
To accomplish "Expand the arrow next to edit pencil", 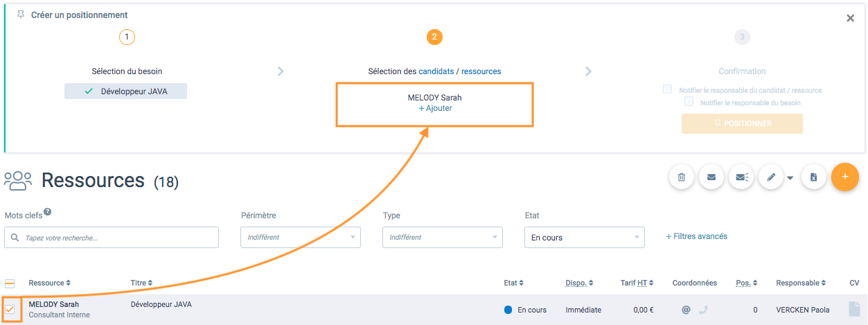I will click(790, 178).
